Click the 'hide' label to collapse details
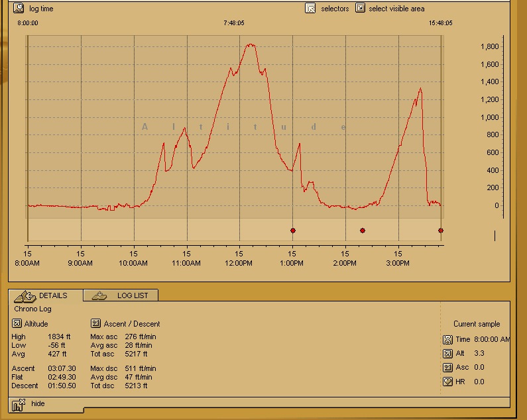527x420 pixels. [38, 403]
